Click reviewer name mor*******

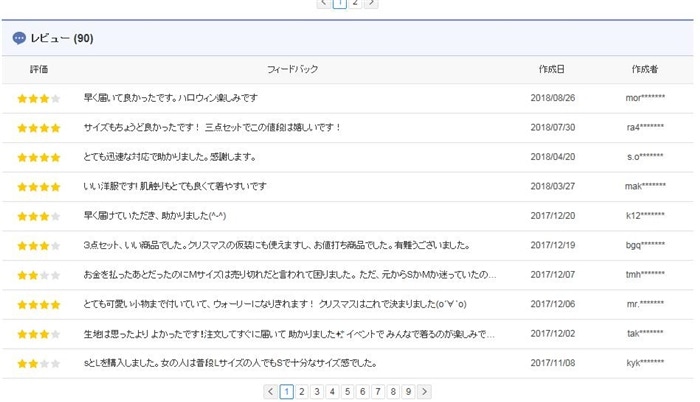tap(645, 99)
